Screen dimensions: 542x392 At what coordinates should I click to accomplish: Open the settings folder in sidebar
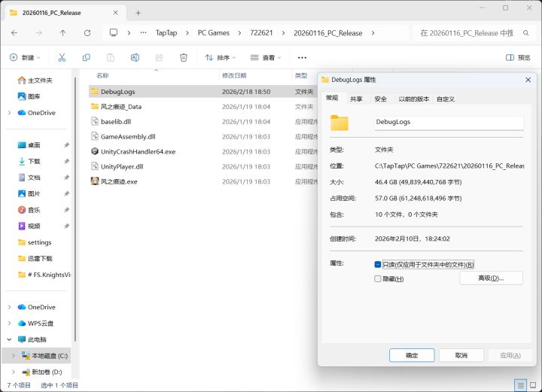point(35,242)
